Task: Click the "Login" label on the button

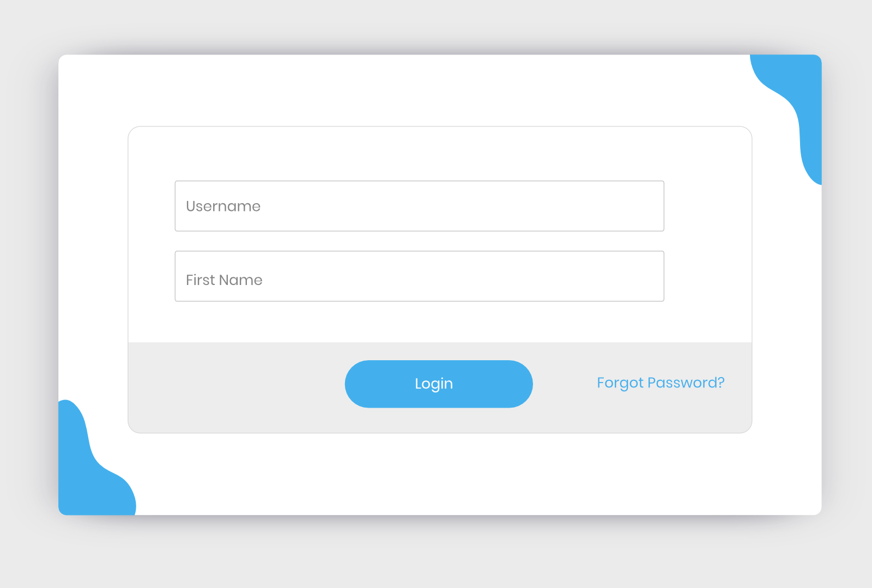Action: coord(434,384)
